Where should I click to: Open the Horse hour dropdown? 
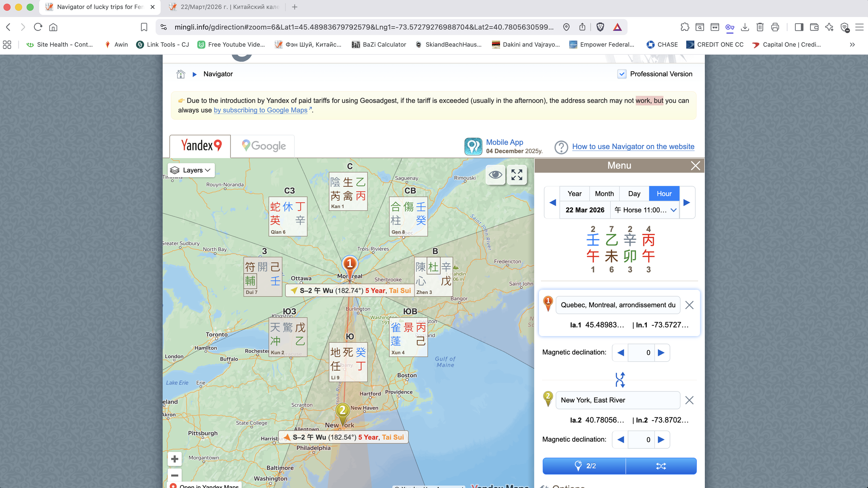644,210
